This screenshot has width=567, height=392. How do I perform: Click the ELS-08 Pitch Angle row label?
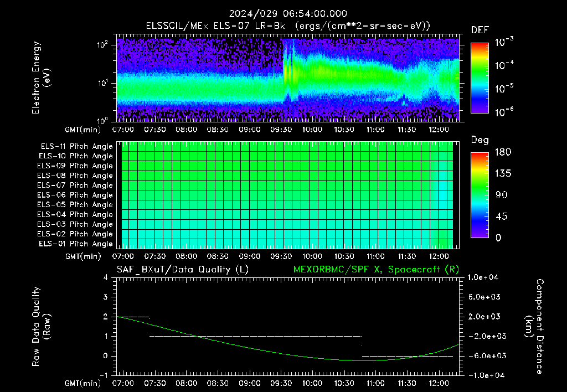click(75, 176)
